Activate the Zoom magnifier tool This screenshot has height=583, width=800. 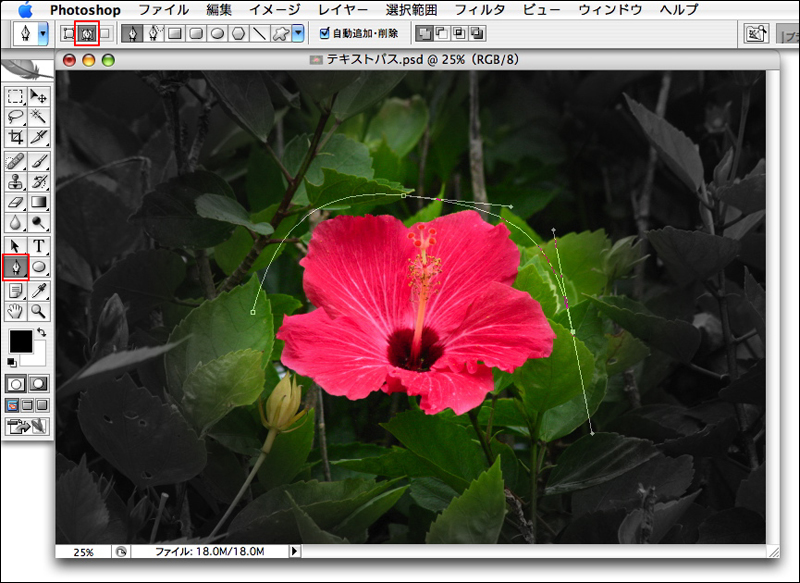39,312
